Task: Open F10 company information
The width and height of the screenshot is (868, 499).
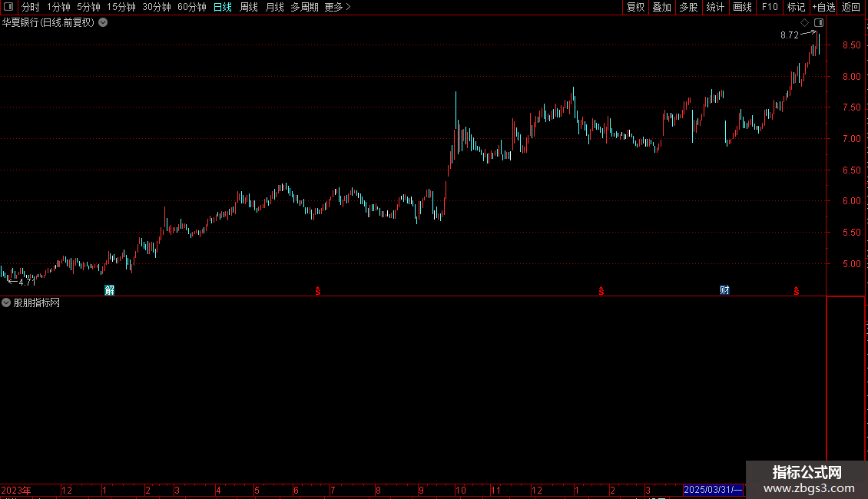Action: pyautogui.click(x=770, y=7)
